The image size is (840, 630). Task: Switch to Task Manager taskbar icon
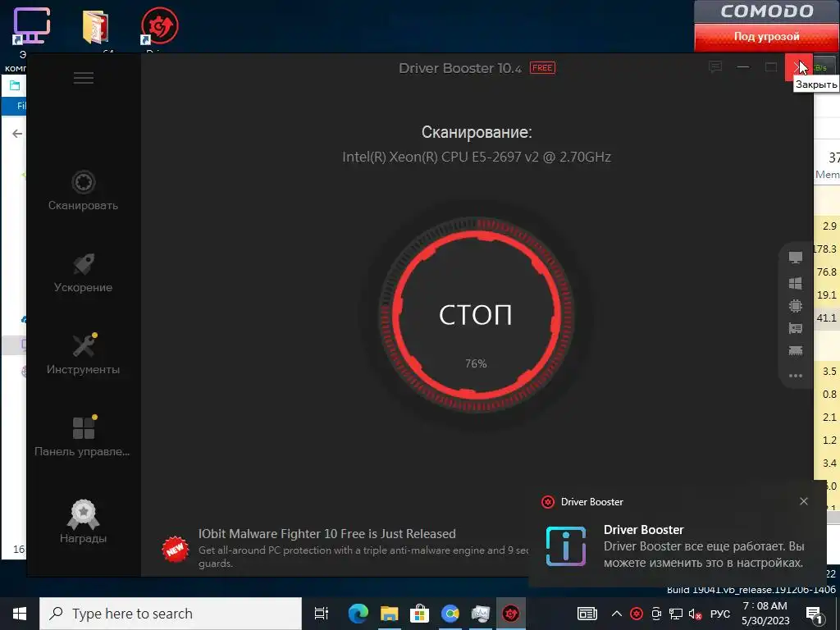click(481, 614)
